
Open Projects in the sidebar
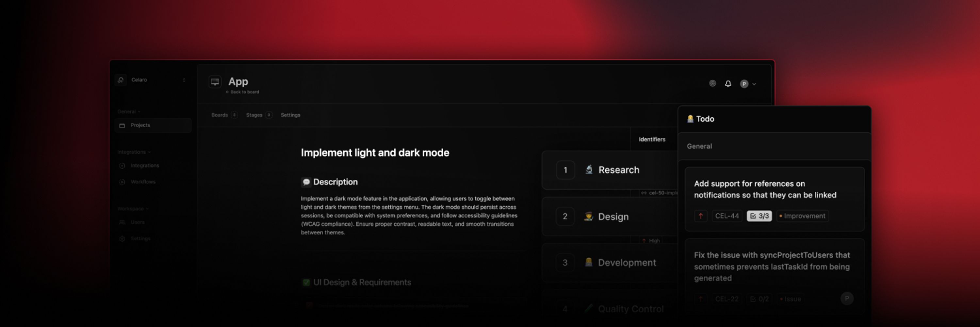click(153, 125)
